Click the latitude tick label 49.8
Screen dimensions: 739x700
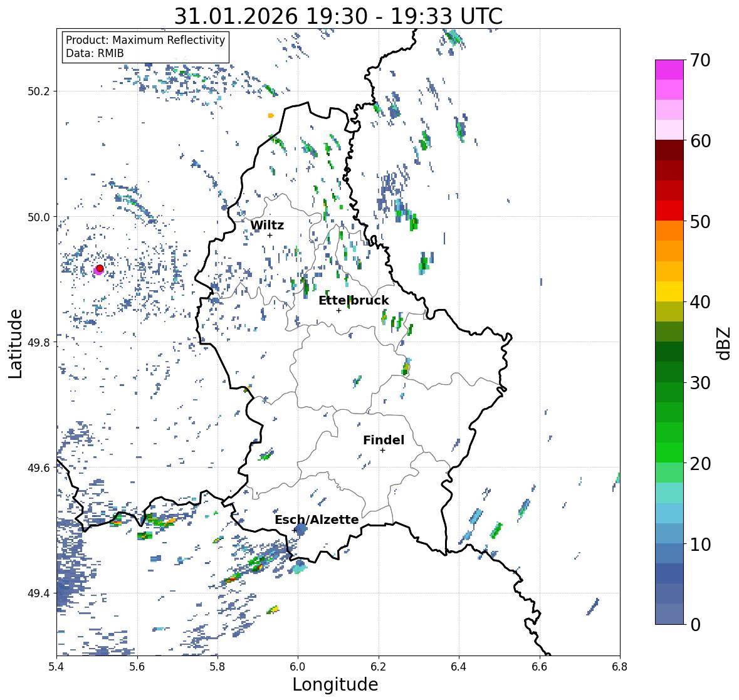(39, 342)
